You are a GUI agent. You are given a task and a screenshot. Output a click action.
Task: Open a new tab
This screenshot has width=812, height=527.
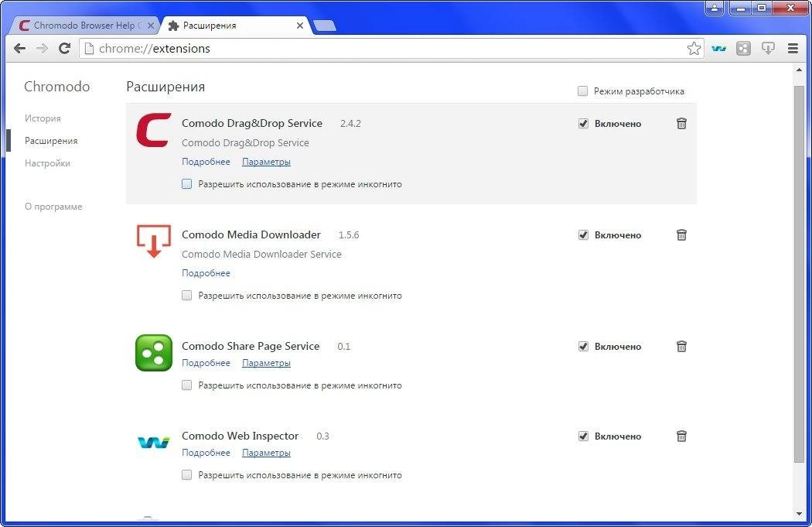pyautogui.click(x=325, y=26)
